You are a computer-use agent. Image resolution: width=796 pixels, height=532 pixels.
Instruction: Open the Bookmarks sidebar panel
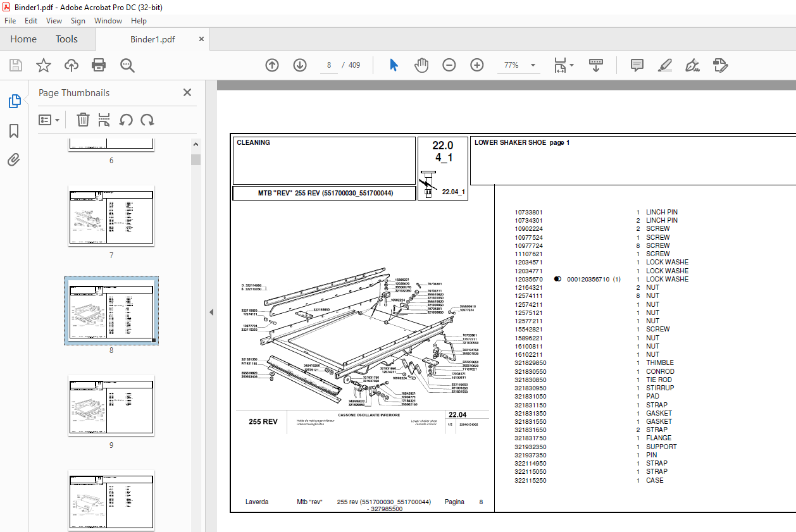[x=14, y=131]
